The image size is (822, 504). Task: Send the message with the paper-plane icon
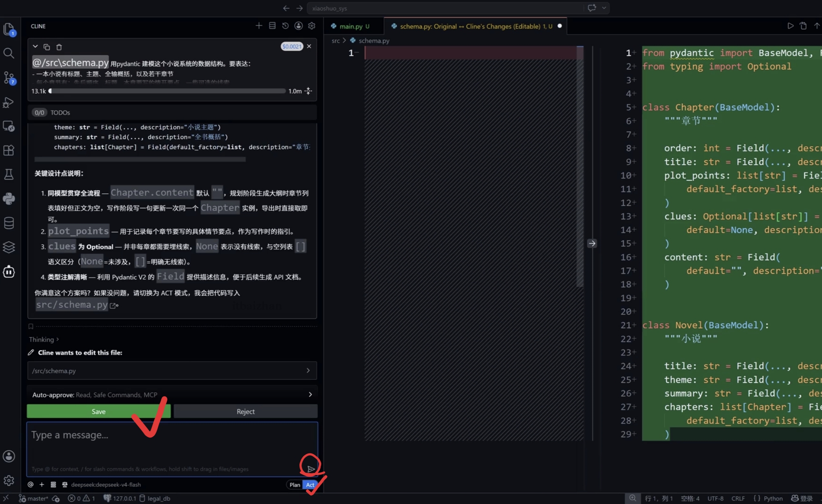pos(311,469)
